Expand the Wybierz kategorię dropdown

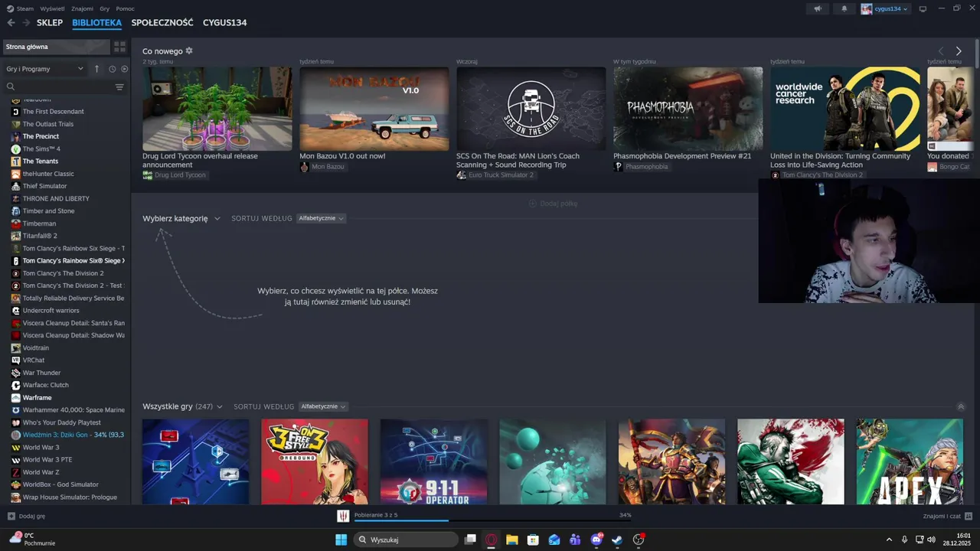pyautogui.click(x=181, y=218)
